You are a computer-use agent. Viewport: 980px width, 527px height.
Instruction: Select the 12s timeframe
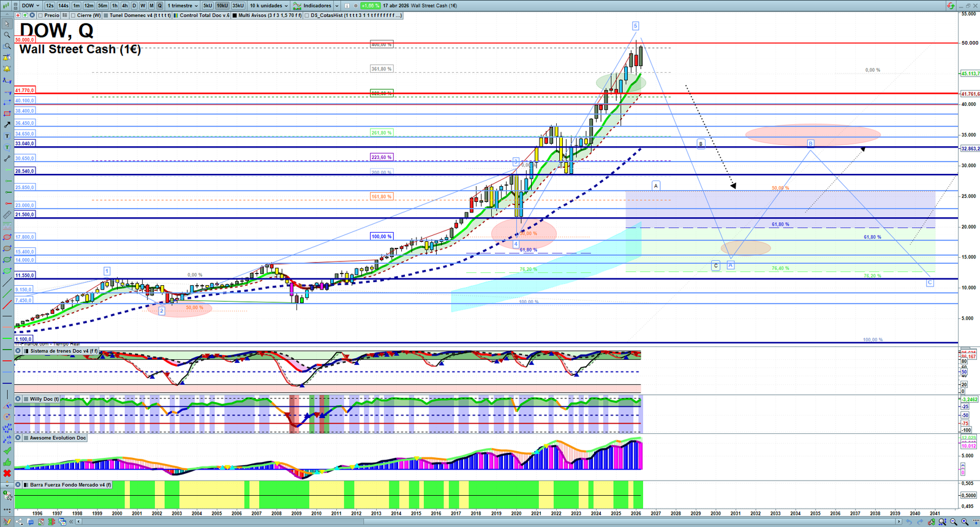50,6
